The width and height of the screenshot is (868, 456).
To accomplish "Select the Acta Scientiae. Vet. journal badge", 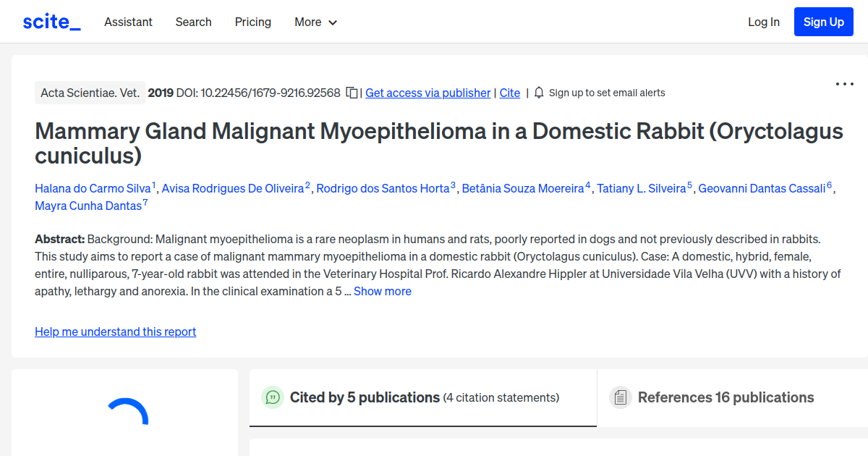I will (x=90, y=92).
